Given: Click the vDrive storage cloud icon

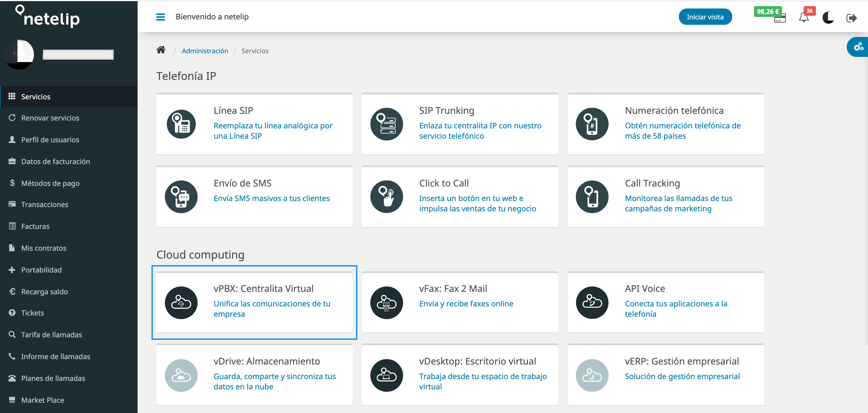Looking at the screenshot, I should tap(181, 375).
